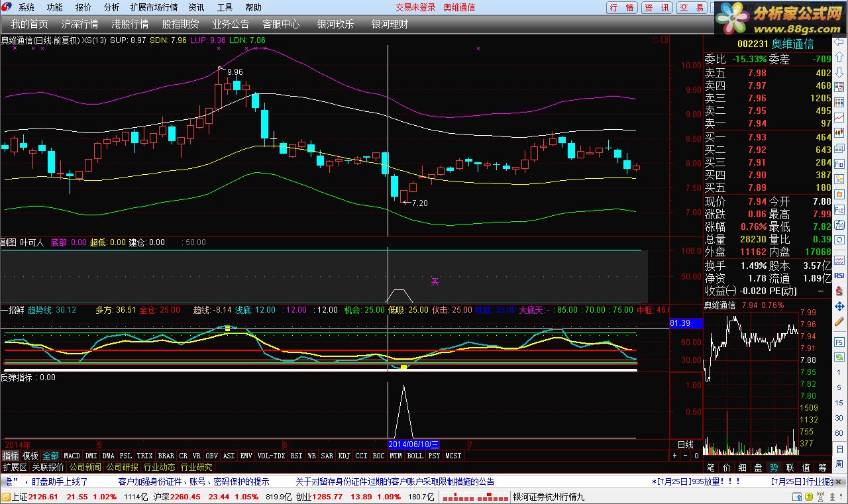Click the yellow tree structure icon in sidebar
Viewport: 848px width, 504px height.
pos(839,179)
